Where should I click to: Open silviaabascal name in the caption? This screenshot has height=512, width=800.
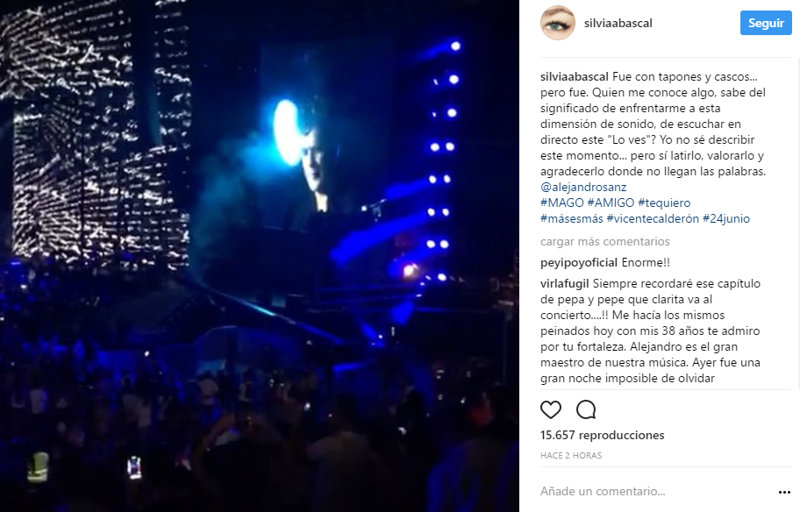[x=574, y=76]
